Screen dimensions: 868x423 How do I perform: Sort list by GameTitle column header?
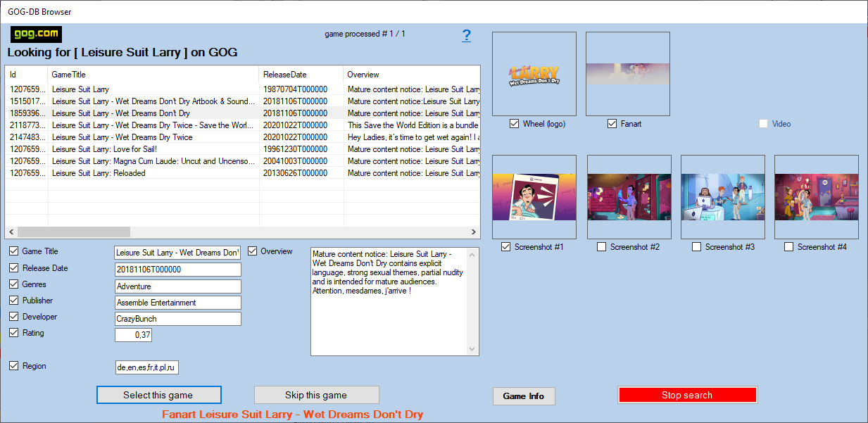(x=153, y=75)
